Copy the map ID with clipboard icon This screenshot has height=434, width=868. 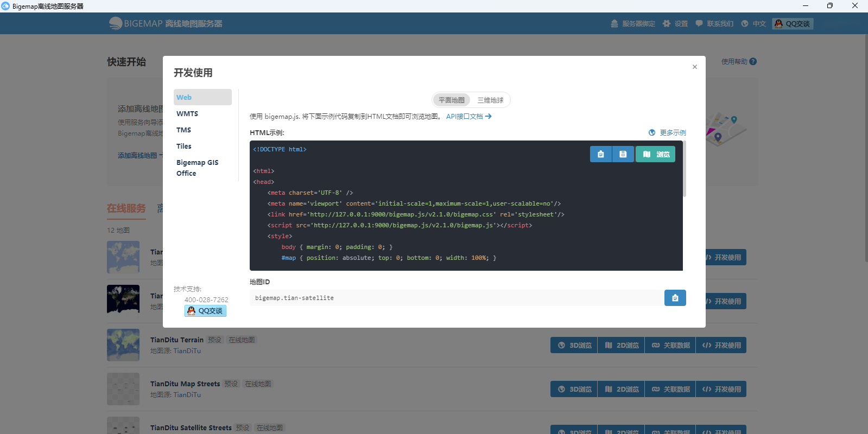point(675,298)
